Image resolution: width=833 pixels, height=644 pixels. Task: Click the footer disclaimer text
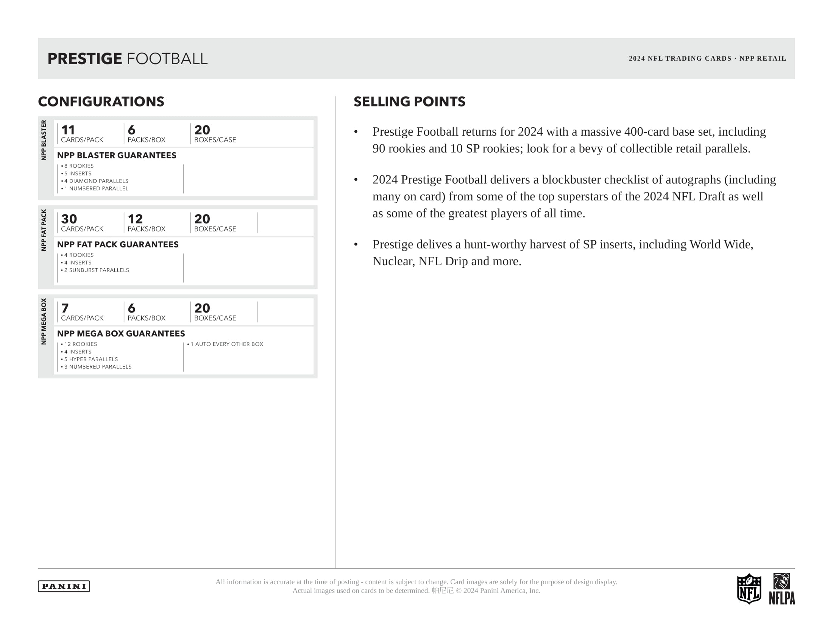pos(416,586)
